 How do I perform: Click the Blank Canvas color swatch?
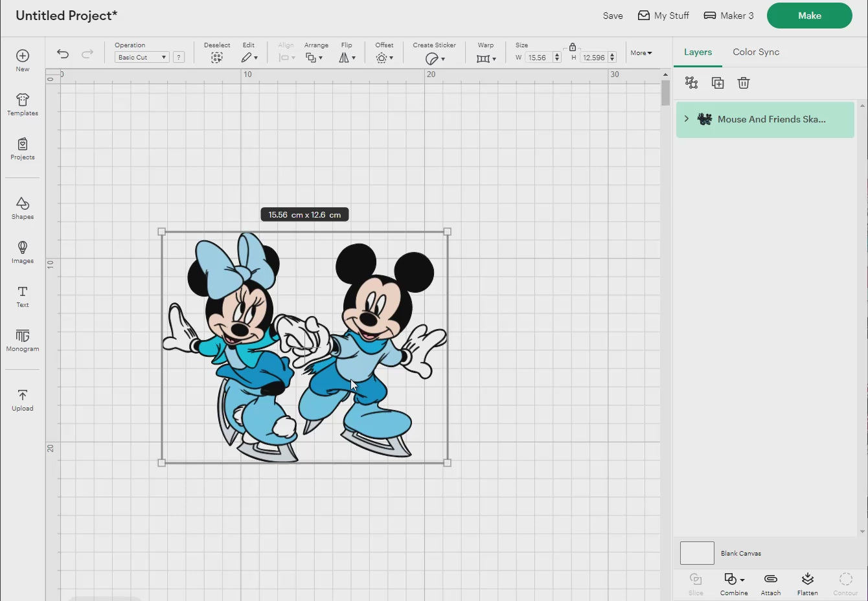pyautogui.click(x=697, y=553)
